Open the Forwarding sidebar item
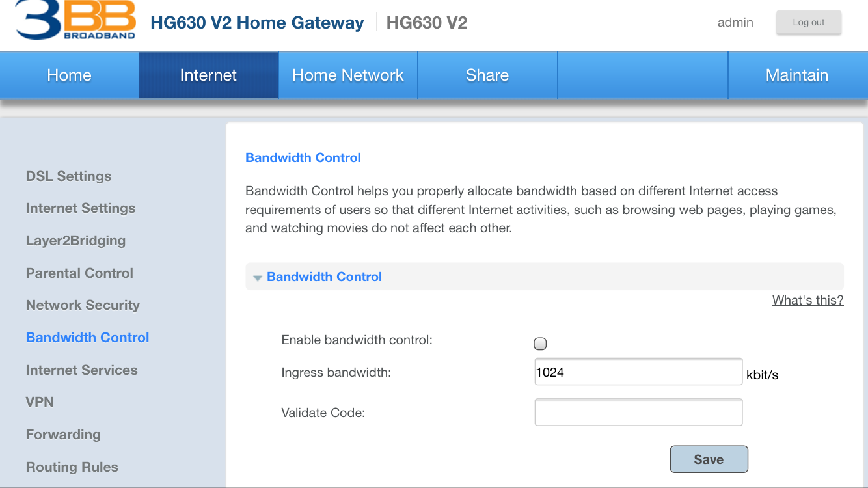868x488 pixels. 63,435
